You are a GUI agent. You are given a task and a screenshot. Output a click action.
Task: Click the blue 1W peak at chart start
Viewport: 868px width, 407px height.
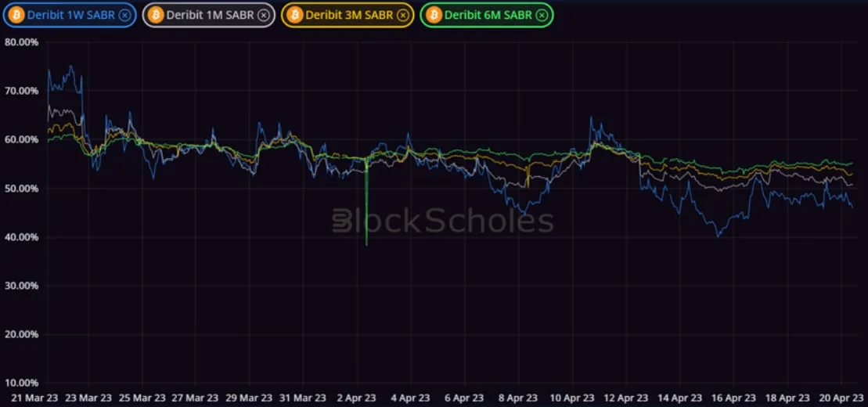(x=70, y=67)
